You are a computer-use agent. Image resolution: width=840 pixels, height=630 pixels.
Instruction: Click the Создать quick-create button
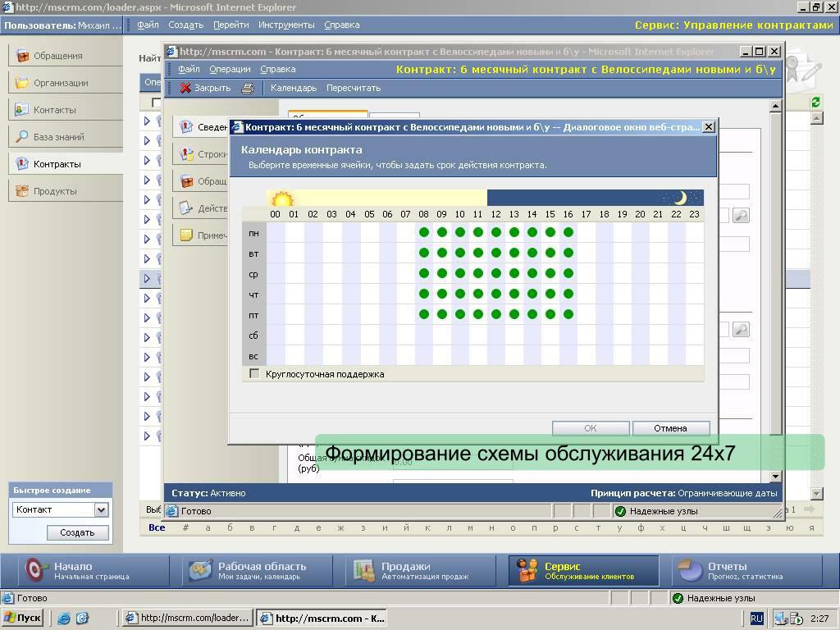click(77, 532)
